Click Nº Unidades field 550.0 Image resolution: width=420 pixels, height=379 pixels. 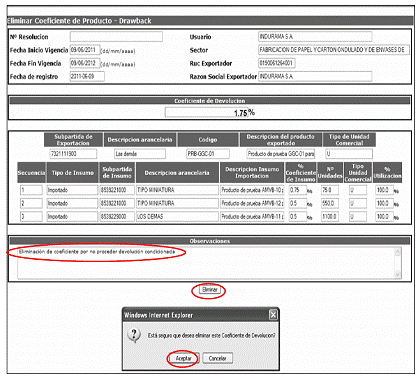(x=330, y=203)
